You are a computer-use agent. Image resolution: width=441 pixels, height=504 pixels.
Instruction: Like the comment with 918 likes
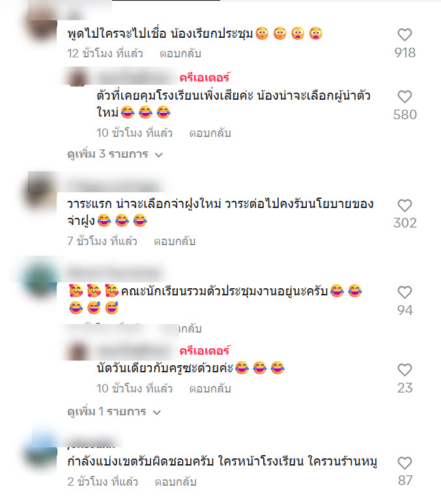[405, 35]
